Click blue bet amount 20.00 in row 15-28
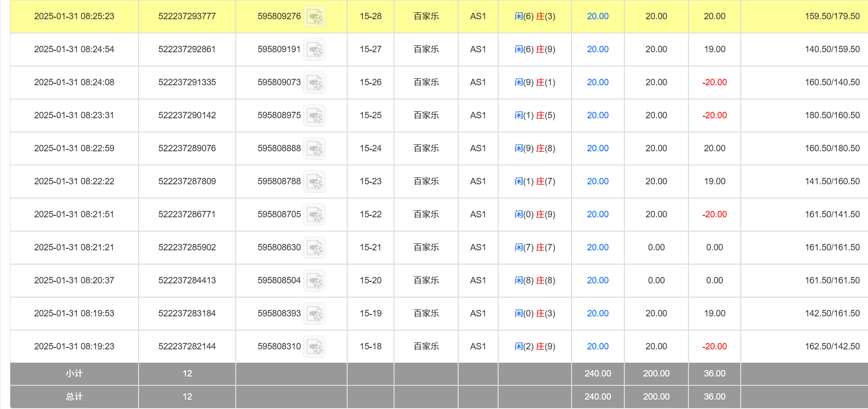This screenshot has width=868, height=409. pos(597,16)
